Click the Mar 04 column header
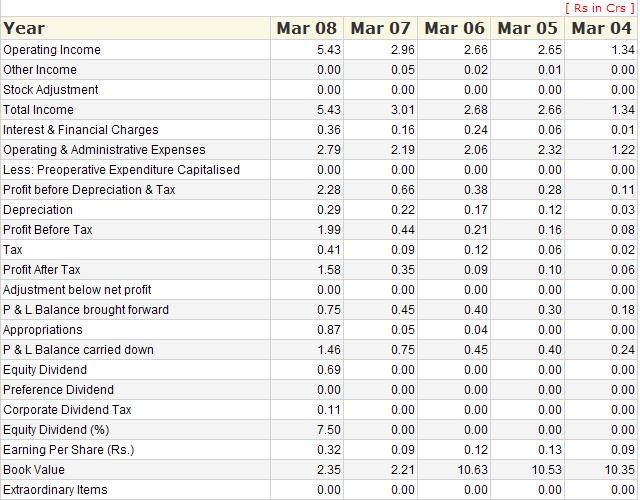Image resolution: width=640 pixels, height=500 pixels. [601, 28]
